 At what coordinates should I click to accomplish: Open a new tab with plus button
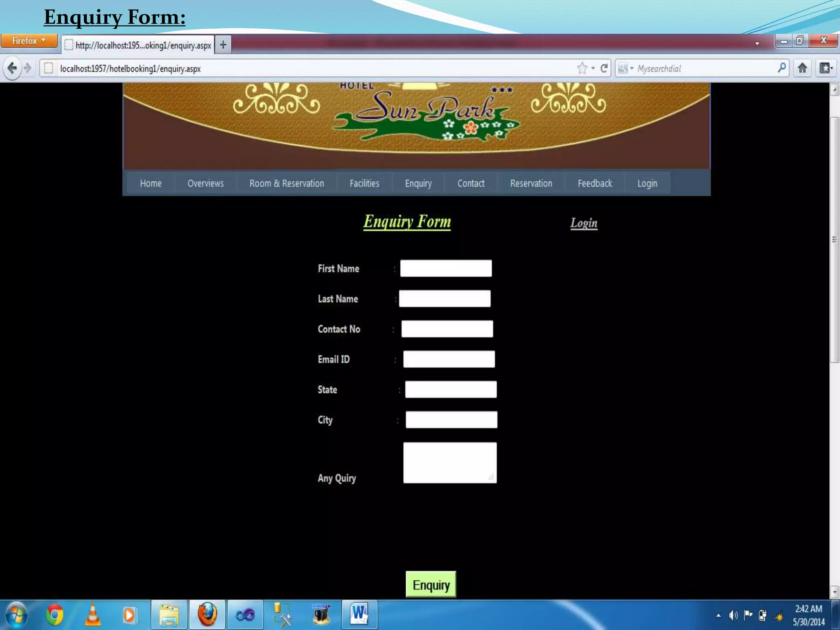[x=223, y=45]
